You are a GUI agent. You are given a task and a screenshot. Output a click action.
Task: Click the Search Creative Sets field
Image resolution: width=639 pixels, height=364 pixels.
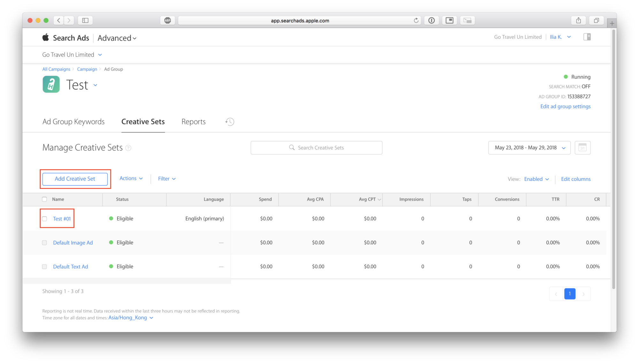316,148
